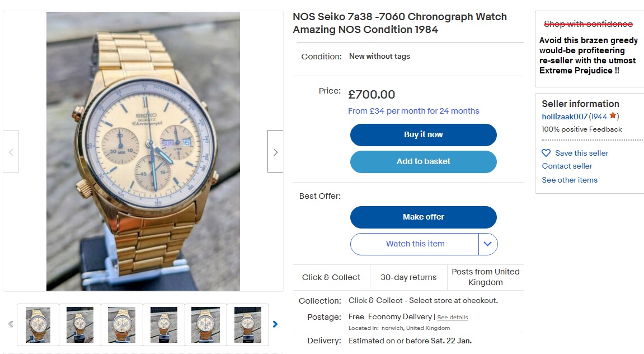This screenshot has width=644, height=354.
Task: Click Buy it now
Action: tap(423, 134)
